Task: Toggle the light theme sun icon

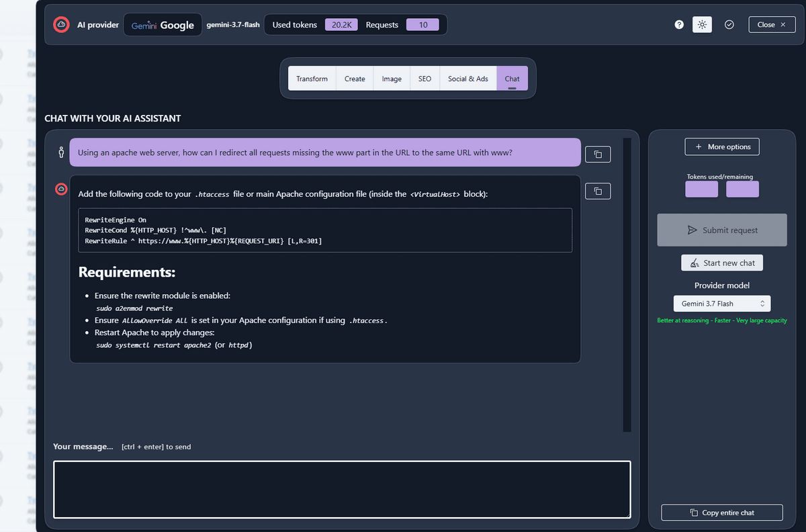Action: [702, 25]
